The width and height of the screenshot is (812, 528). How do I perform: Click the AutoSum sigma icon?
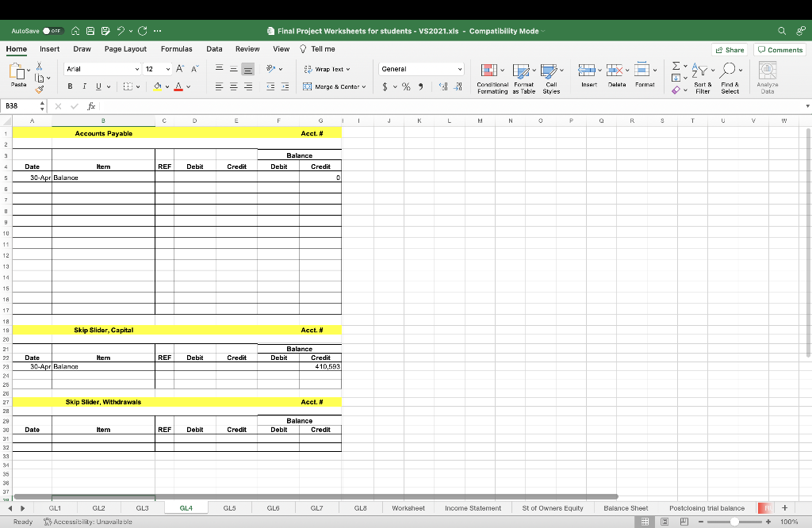click(676, 66)
